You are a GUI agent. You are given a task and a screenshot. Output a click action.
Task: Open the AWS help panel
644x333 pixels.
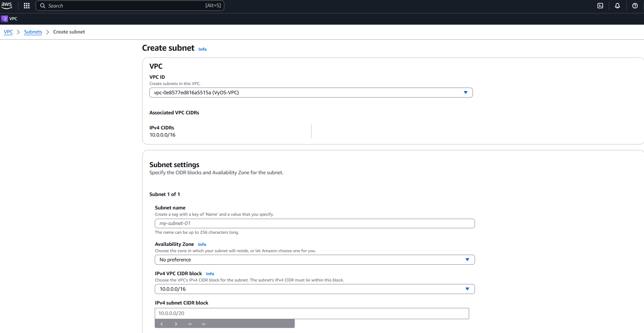tap(634, 5)
